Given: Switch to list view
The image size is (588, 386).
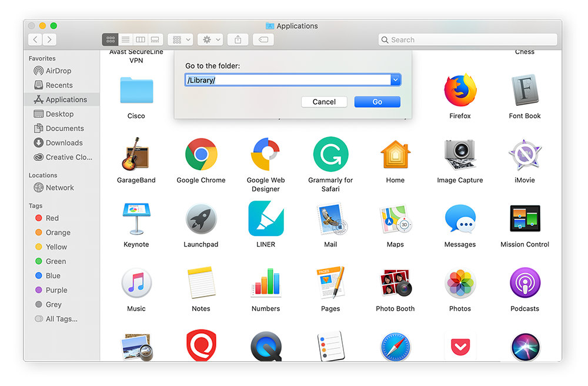Looking at the screenshot, I should 125,39.
